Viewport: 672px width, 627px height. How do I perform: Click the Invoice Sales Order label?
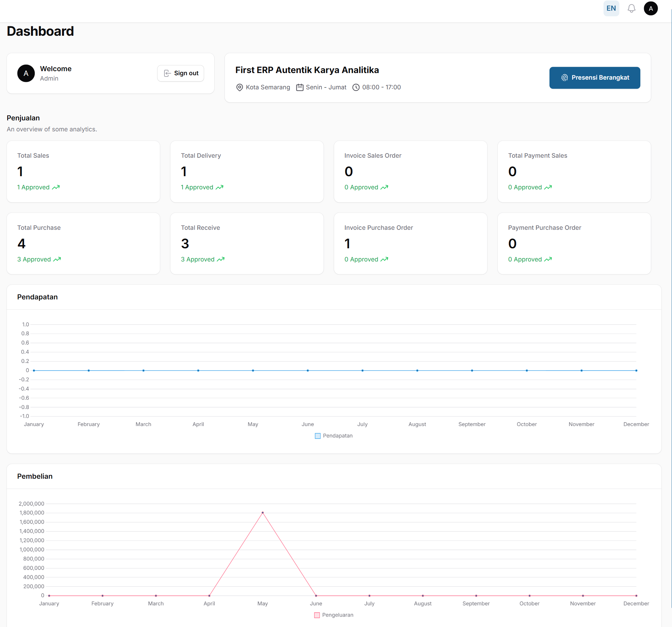tap(372, 155)
